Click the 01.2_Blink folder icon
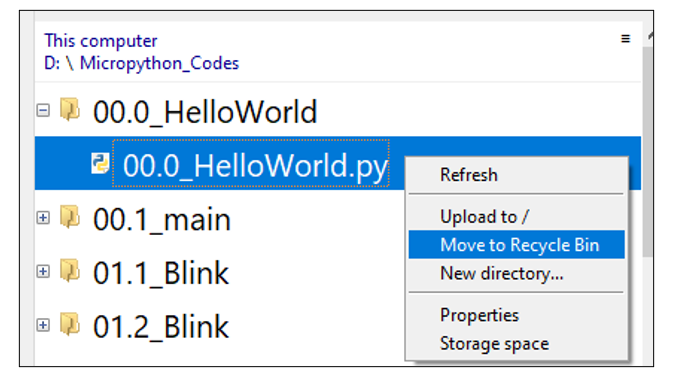This screenshot has height=378, width=678. tap(70, 324)
